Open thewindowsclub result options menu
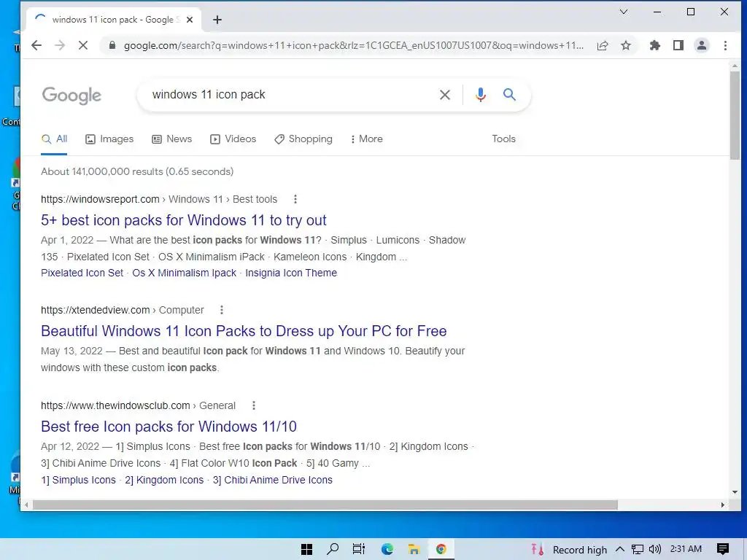 click(x=253, y=405)
